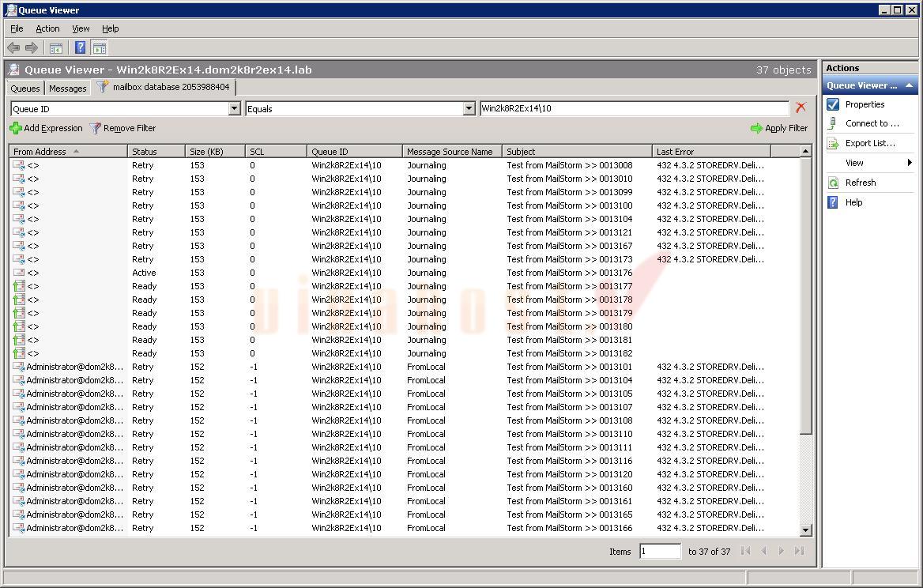The height and width of the screenshot is (588, 923).
Task: Click Apply Filter button
Action: 779,128
